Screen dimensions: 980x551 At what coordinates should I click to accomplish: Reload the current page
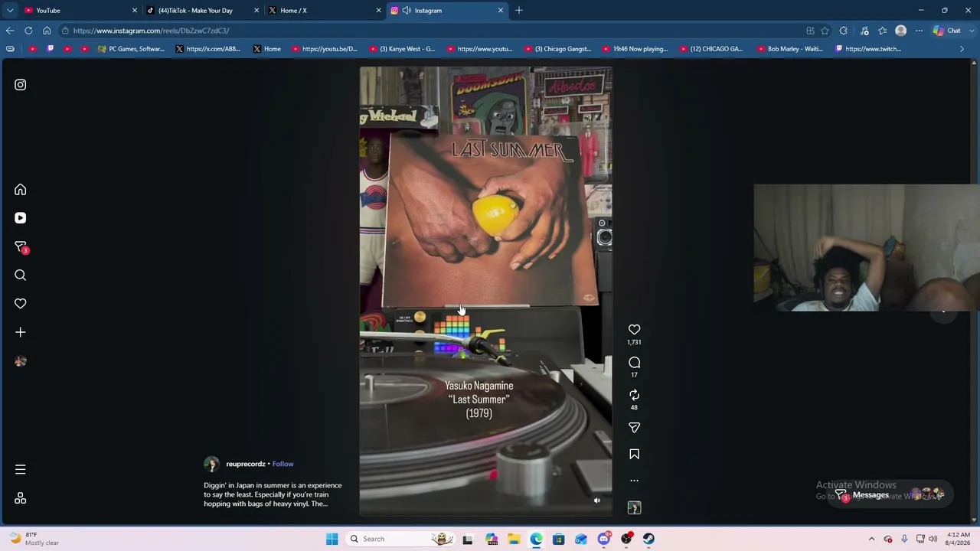tap(28, 31)
